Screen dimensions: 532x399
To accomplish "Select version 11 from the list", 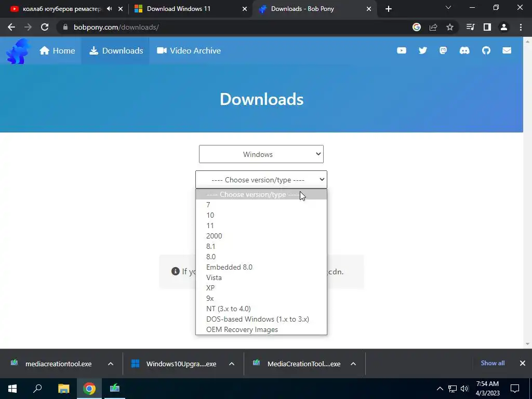I will coord(261,225).
